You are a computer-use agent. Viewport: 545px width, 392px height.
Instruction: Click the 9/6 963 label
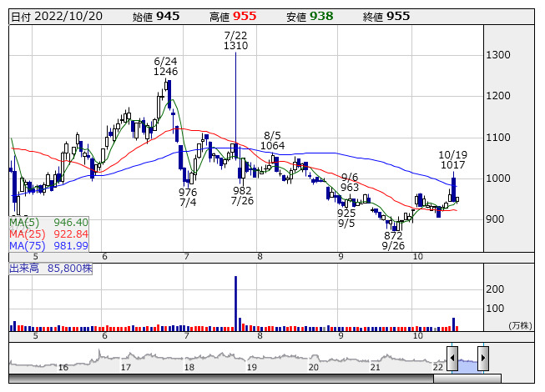(350, 183)
